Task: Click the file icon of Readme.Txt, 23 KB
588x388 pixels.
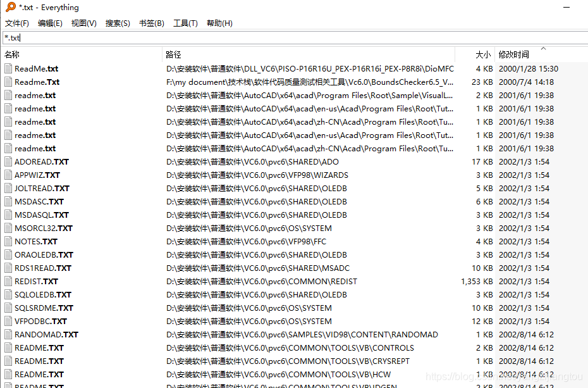Action: (8, 82)
